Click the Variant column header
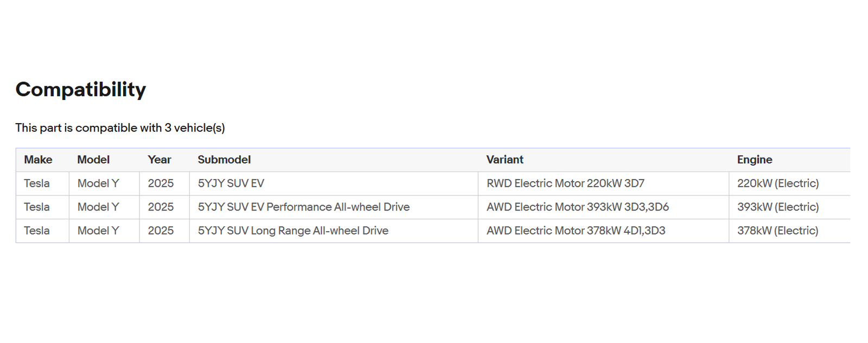This screenshot has height=343, width=868. 505,160
